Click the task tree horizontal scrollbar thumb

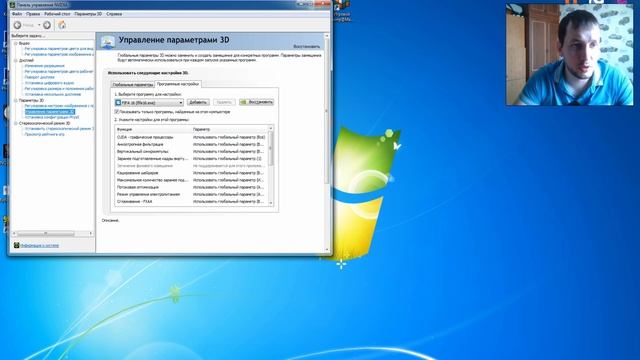click(46, 233)
